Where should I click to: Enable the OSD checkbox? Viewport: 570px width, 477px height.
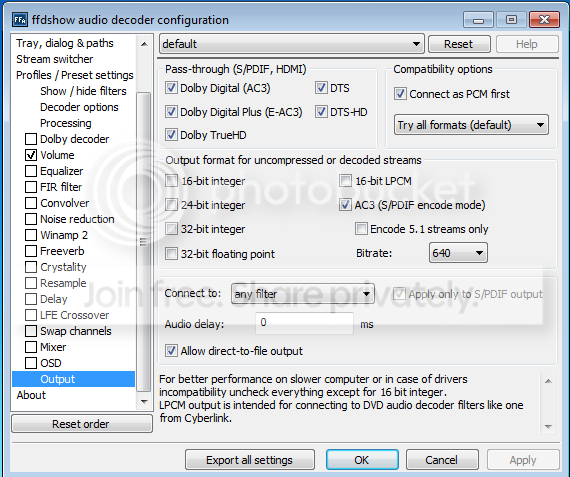point(31,363)
